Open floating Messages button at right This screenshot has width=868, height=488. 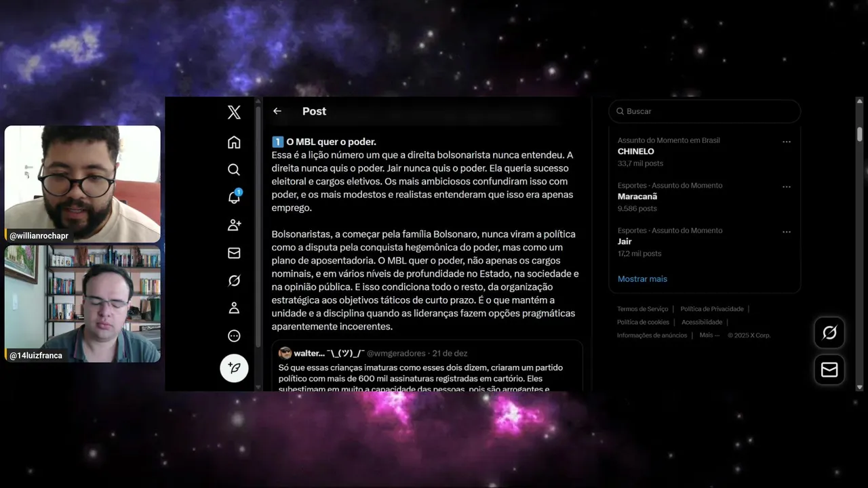click(x=829, y=369)
